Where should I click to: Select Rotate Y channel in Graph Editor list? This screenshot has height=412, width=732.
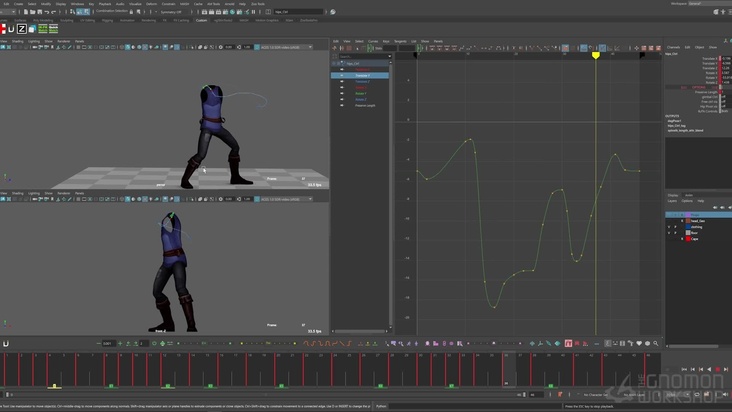(361, 93)
